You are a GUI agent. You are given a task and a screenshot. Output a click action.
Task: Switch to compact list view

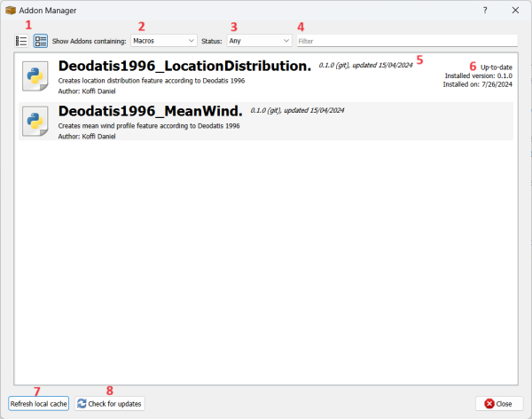[21, 41]
